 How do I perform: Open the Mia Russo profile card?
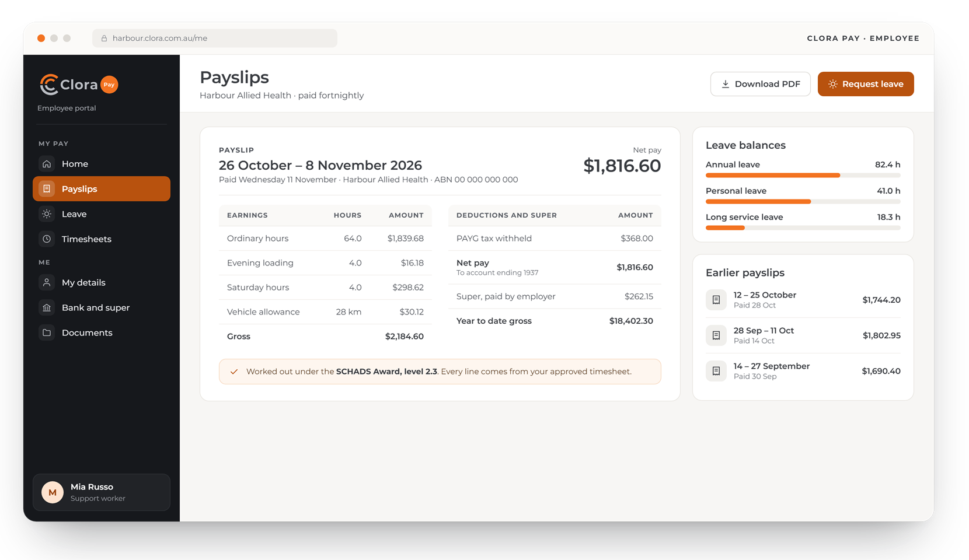(102, 492)
